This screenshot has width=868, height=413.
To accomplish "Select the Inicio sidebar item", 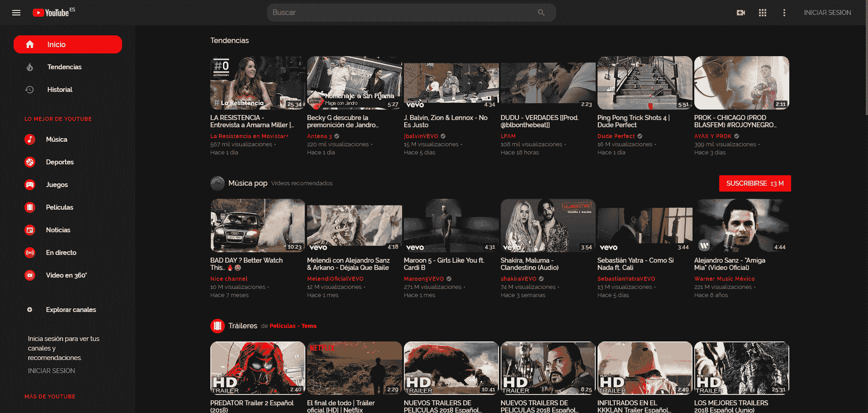I will point(68,44).
